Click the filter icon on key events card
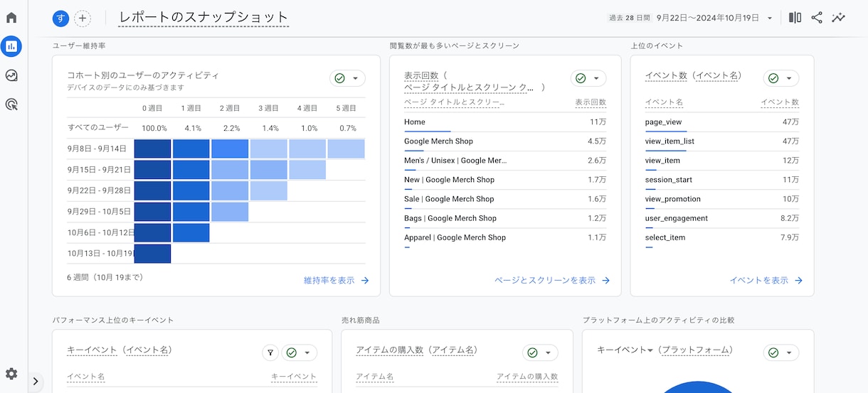 pos(270,352)
